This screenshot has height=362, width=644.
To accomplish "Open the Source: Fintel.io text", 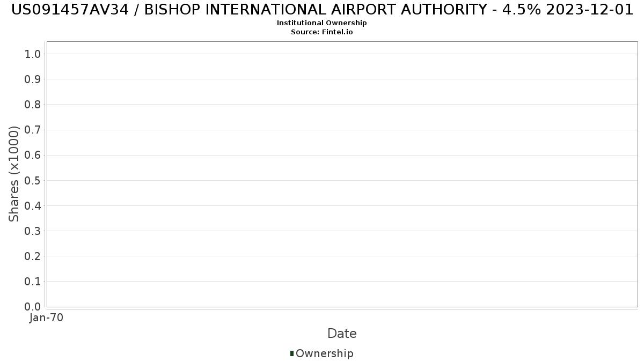I will tap(322, 32).
